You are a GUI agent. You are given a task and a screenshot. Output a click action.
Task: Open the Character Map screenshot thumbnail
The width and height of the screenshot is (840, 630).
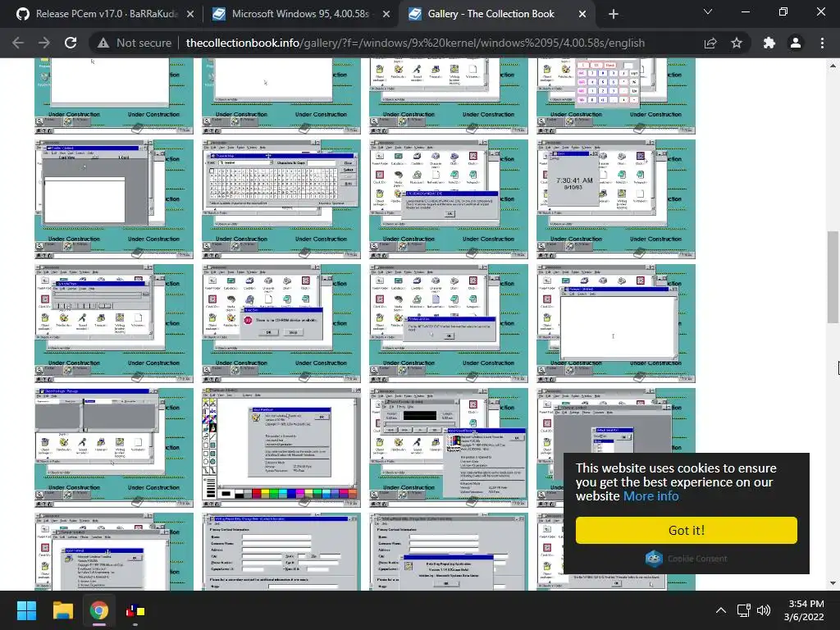tap(281, 199)
